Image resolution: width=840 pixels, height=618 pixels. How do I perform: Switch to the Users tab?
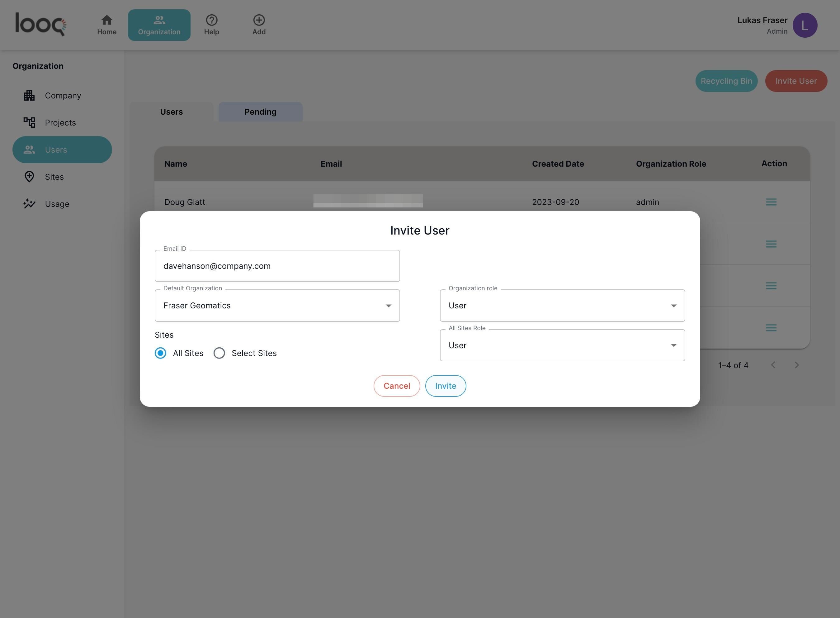pos(171,112)
